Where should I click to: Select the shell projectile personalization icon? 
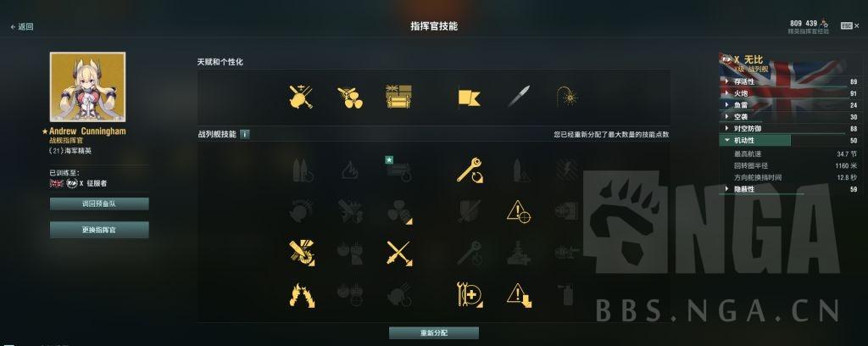click(518, 97)
